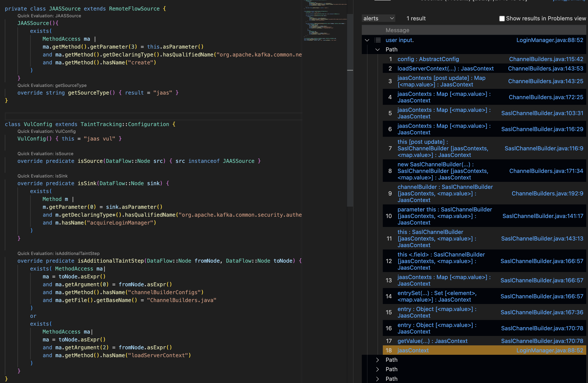Click the 'channelBuilderConfigs' string literal

[164, 292]
